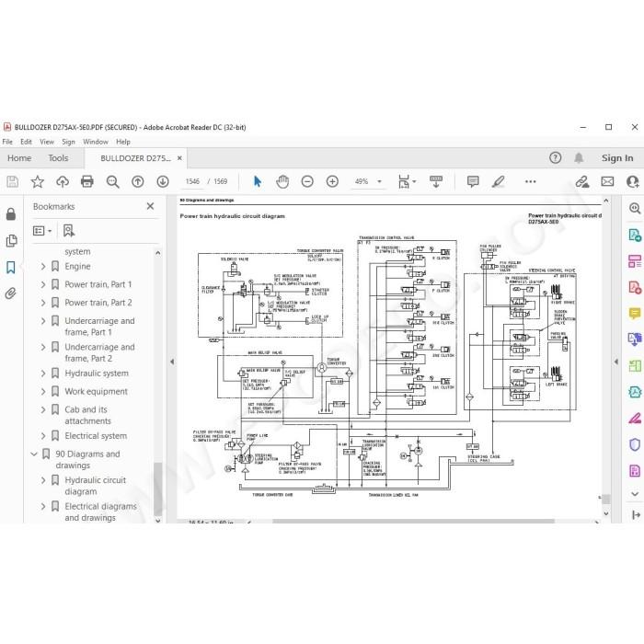Expand Undercarriage and frame, Part 2
Image resolution: width=644 pixels, height=644 pixels.
point(43,347)
